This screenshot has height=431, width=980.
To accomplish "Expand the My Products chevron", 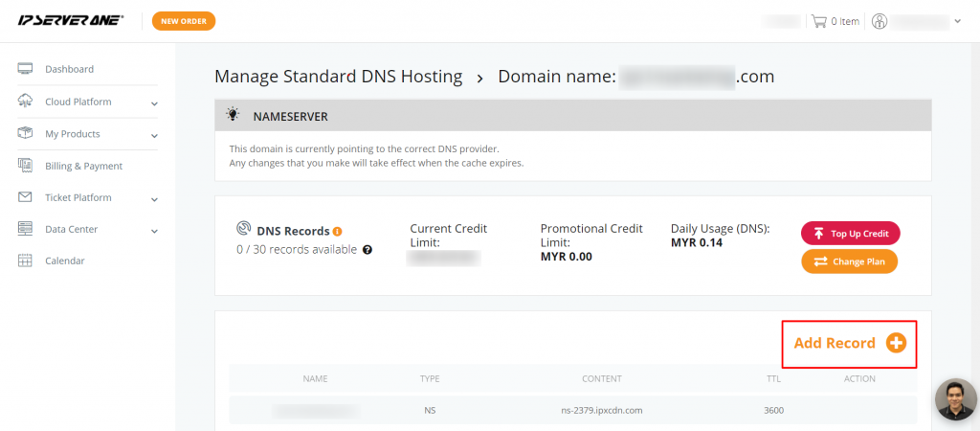I will 154,135.
